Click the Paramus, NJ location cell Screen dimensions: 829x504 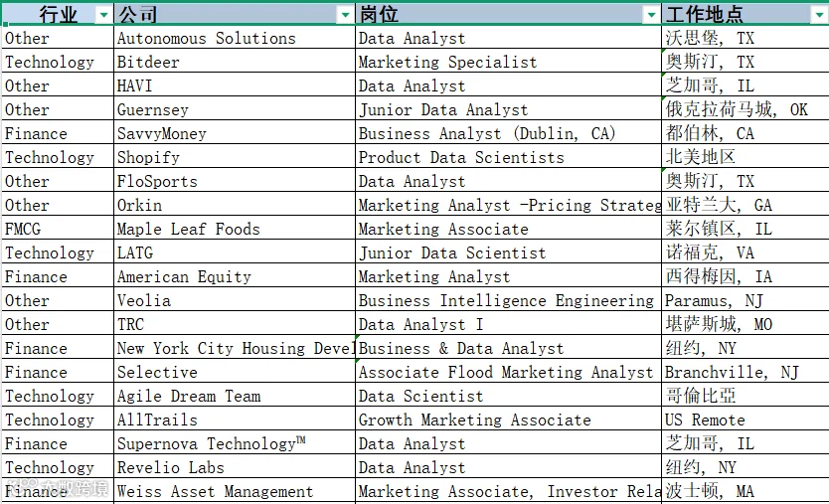[746, 300]
